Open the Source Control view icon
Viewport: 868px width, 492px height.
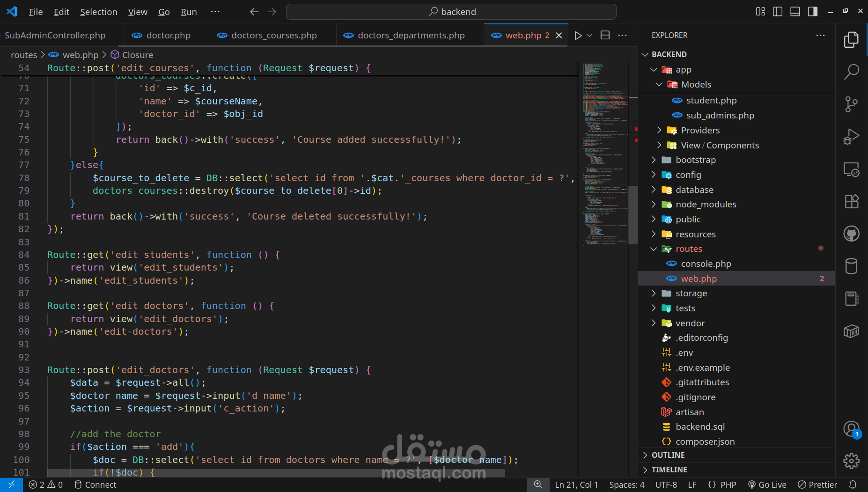[851, 104]
